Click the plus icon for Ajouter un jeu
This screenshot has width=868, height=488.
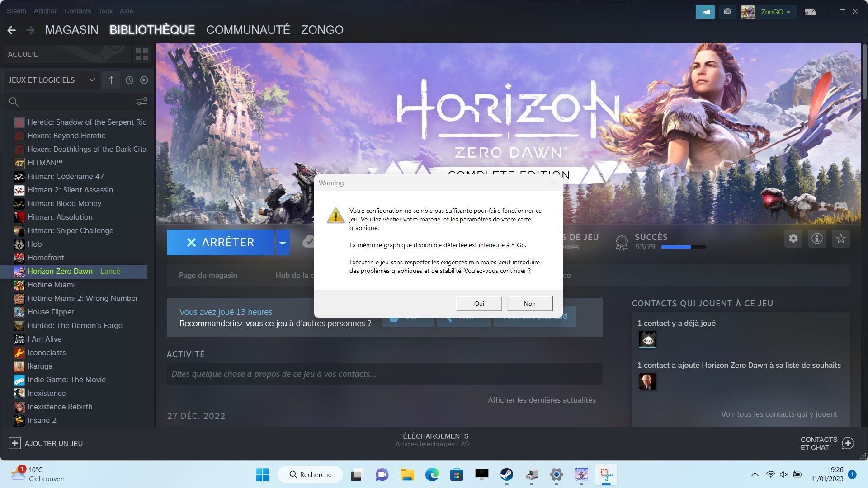click(14, 443)
